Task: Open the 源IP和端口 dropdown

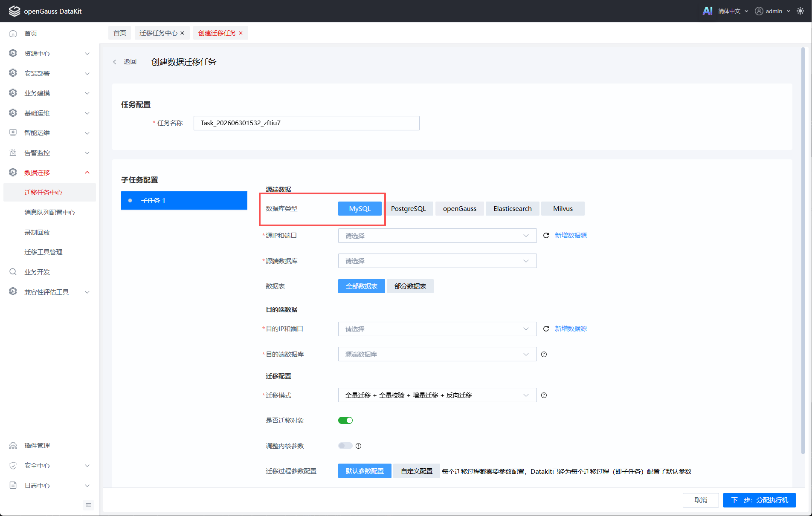Action: click(437, 236)
